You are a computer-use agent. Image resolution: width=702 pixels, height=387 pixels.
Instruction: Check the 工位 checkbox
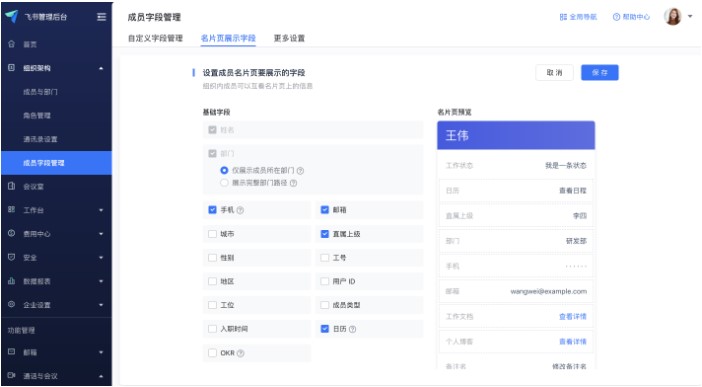click(x=212, y=305)
